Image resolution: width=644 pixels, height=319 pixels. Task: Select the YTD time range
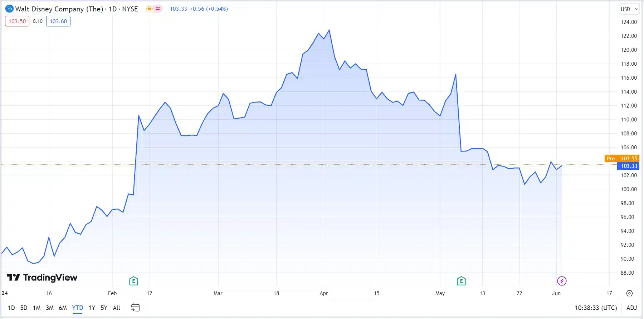[78, 308]
